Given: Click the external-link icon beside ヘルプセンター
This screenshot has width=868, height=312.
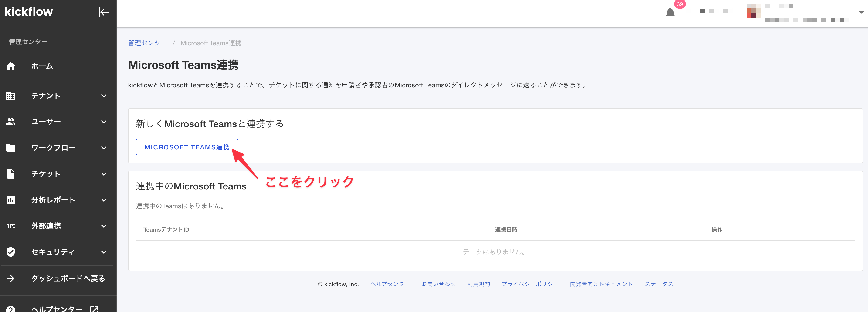Looking at the screenshot, I should (x=94, y=309).
